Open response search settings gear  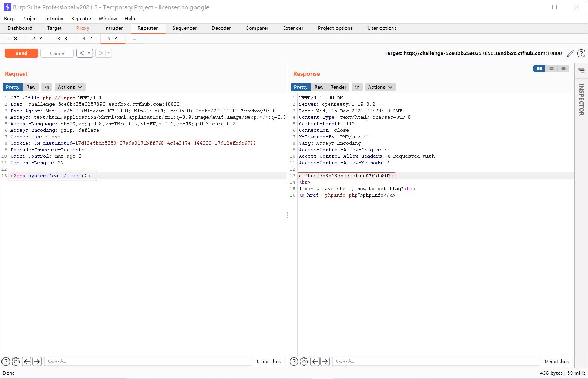point(304,362)
